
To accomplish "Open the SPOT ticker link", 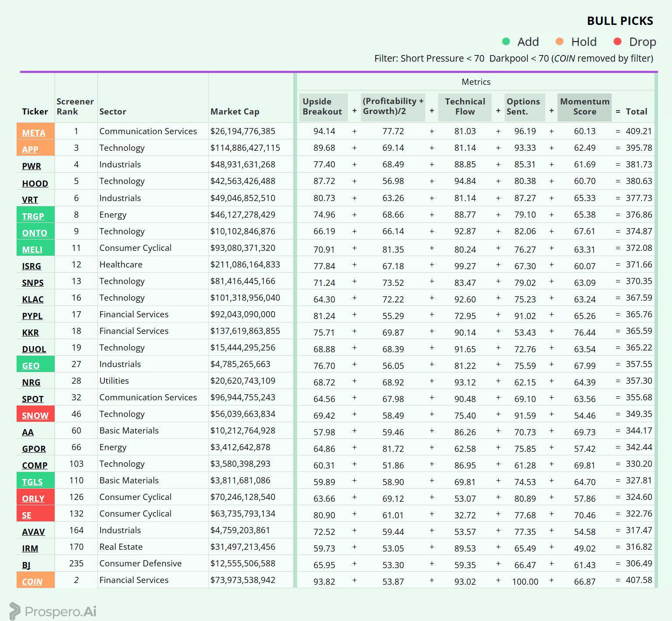I will click(33, 399).
